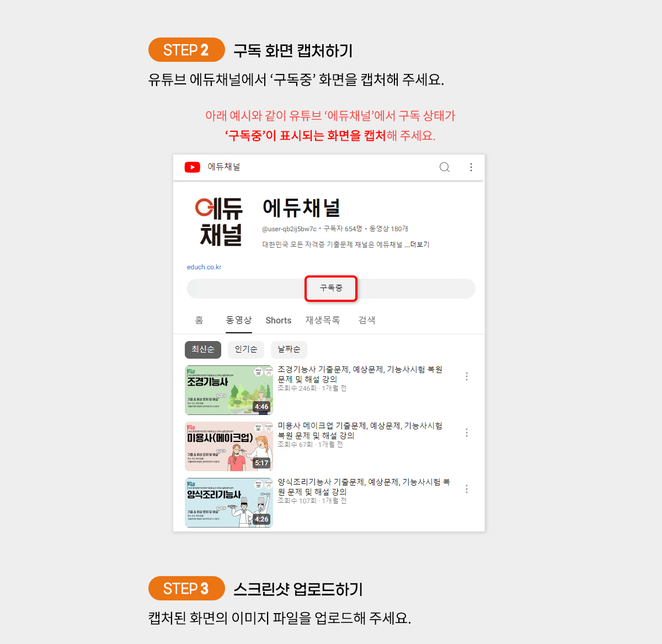Go to the Shorts tab

(278, 321)
